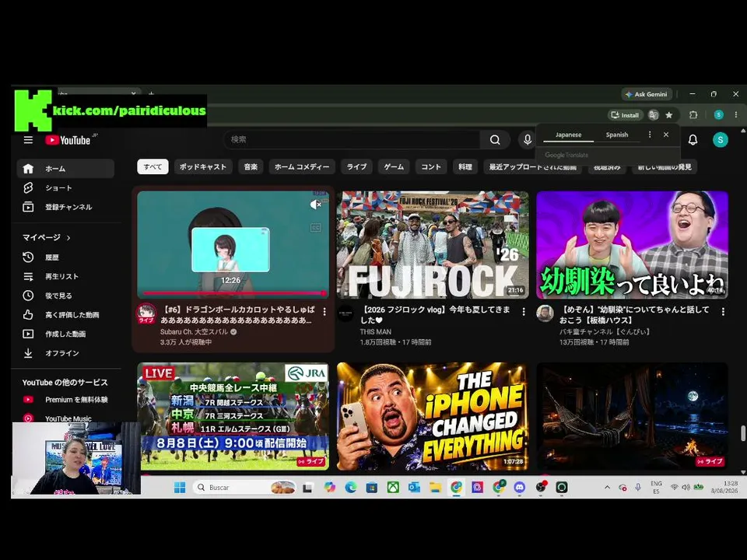The width and height of the screenshot is (747, 560).
Task: Open iPhone Changed Everything thumbnail
Action: [433, 416]
